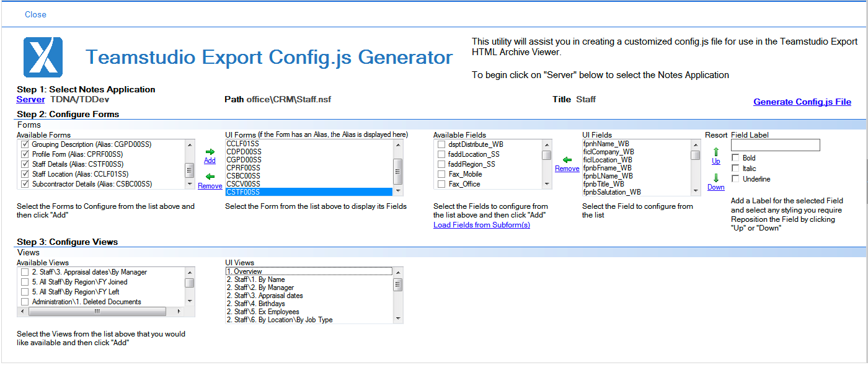868x365 pixels.
Task: Check Administration\1. Deleted Documents view
Action: (25, 302)
